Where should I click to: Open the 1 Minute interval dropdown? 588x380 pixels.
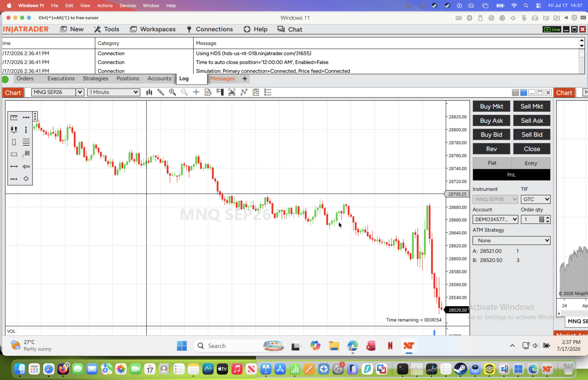click(113, 92)
